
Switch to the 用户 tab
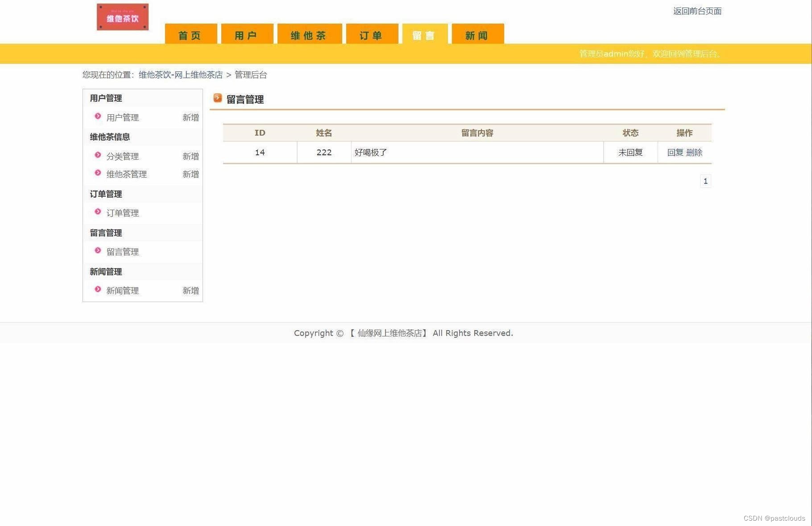tap(247, 34)
